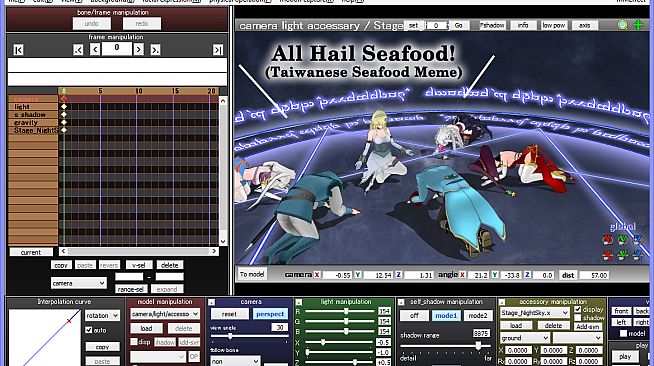Click the redo button
Image resolution: width=654 pixels, height=366 pixels.
pyautogui.click(x=142, y=24)
